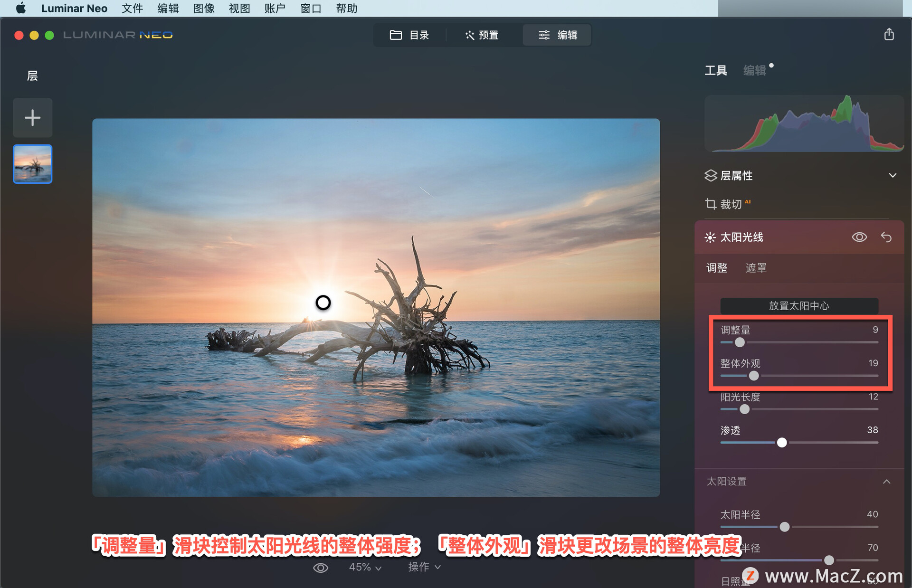Image resolution: width=912 pixels, height=588 pixels.
Task: Toggle 太阳光线 tool visibility eye
Action: point(859,237)
